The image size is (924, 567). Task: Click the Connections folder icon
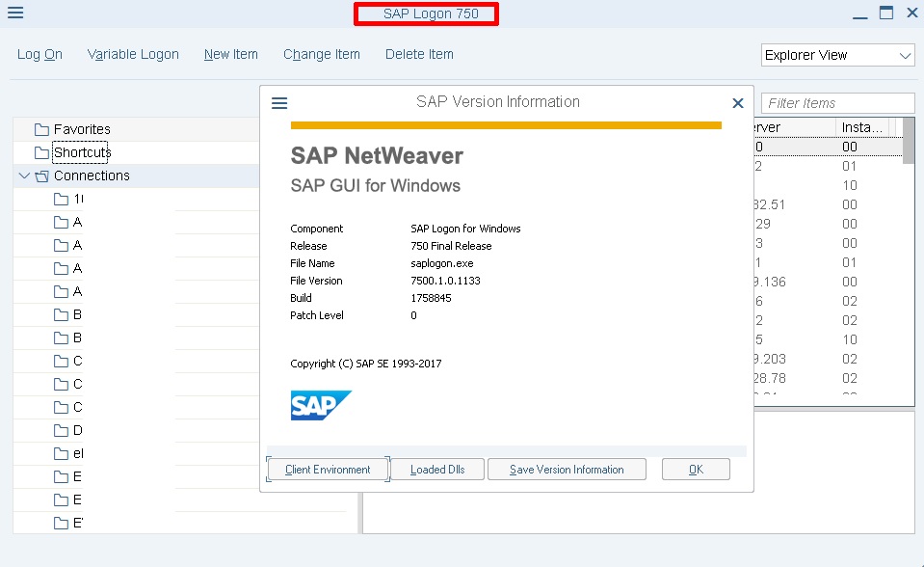pos(41,175)
